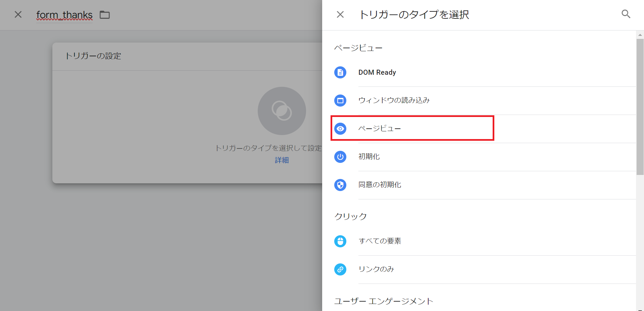Select 初期化 trigger type
This screenshot has height=311, width=644.
[485, 157]
